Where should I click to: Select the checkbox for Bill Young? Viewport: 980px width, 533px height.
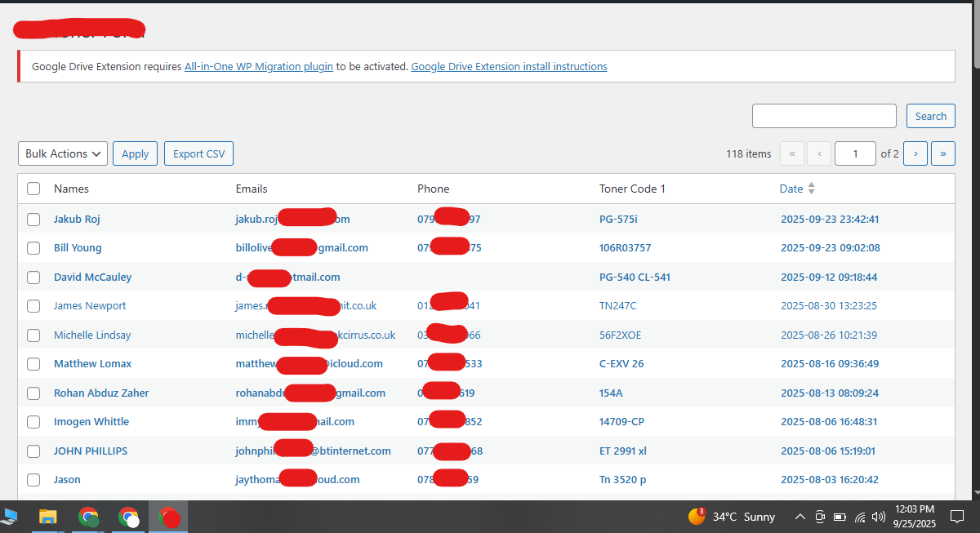tap(33, 247)
